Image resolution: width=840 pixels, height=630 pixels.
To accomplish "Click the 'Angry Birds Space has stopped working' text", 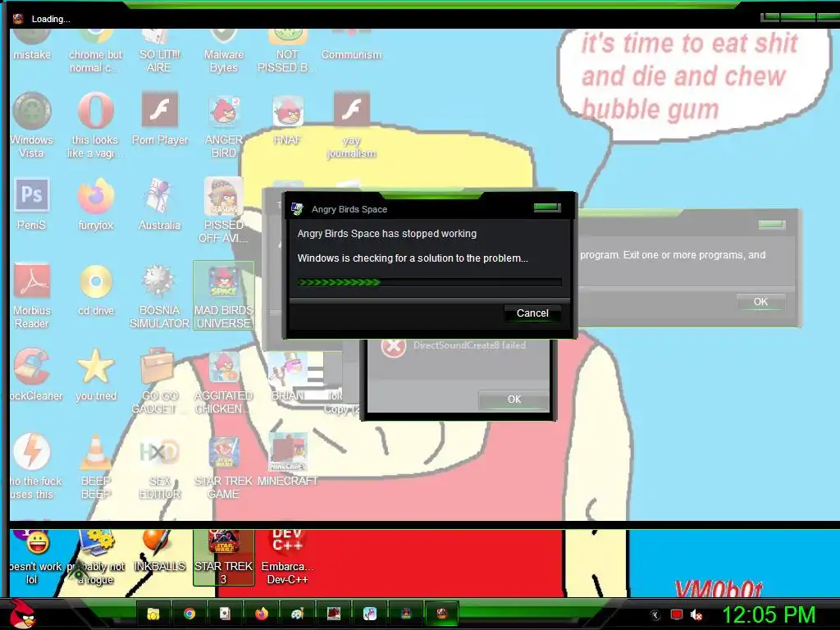I will pyautogui.click(x=387, y=234).
